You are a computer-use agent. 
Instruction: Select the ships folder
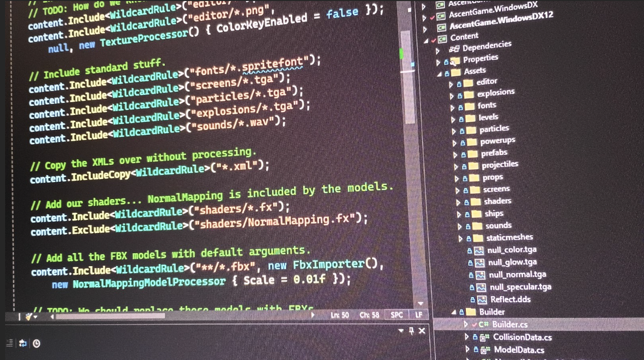pyautogui.click(x=494, y=214)
